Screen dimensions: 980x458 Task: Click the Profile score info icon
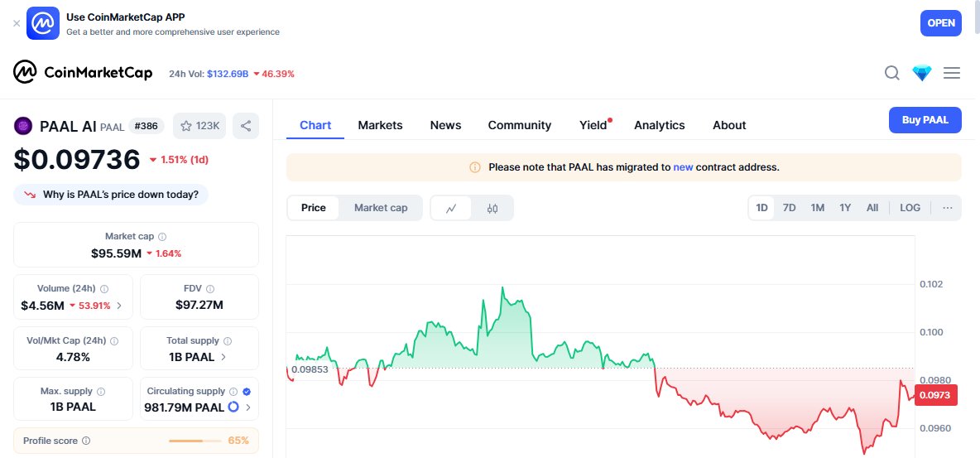[86, 441]
